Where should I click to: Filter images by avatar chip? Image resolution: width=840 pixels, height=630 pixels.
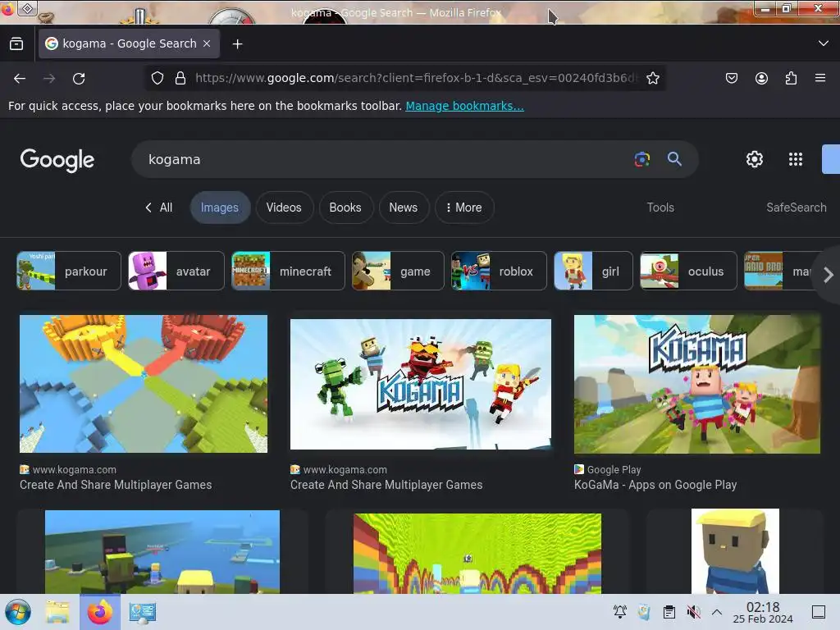[x=176, y=271]
